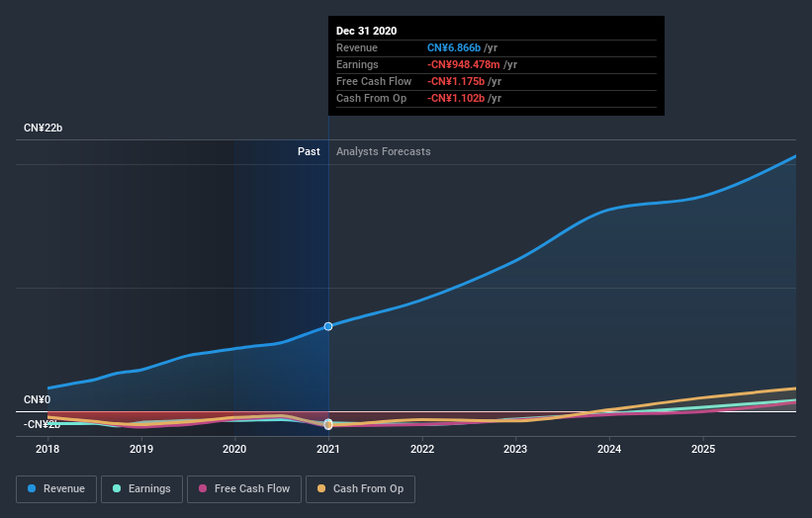This screenshot has width=812, height=518.
Task: Toggle the Free Cash Flow legend button
Action: tap(244, 489)
